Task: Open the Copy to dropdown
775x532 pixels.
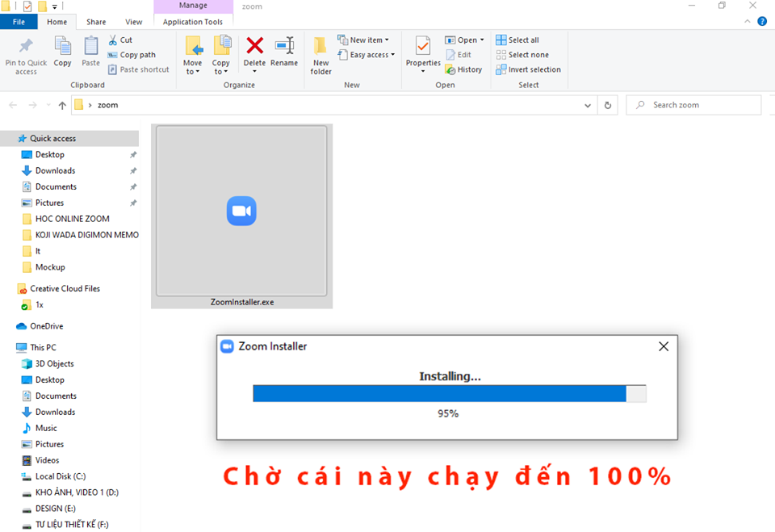Action: [x=221, y=68]
